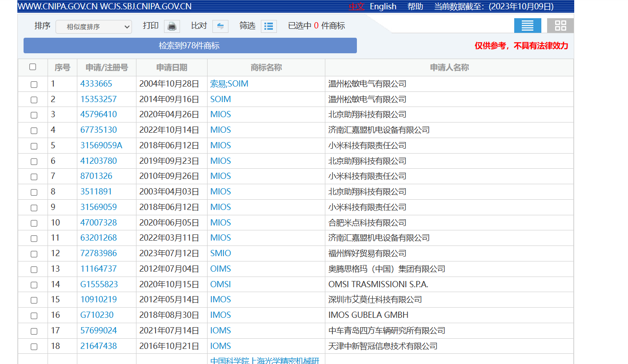Image resolution: width=628 pixels, height=364 pixels.
Task: Click the 检索到978件商标 results bar
Action: [x=190, y=46]
